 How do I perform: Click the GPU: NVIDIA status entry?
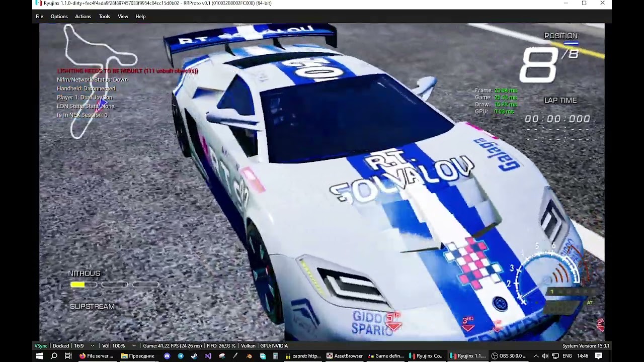coord(274,346)
